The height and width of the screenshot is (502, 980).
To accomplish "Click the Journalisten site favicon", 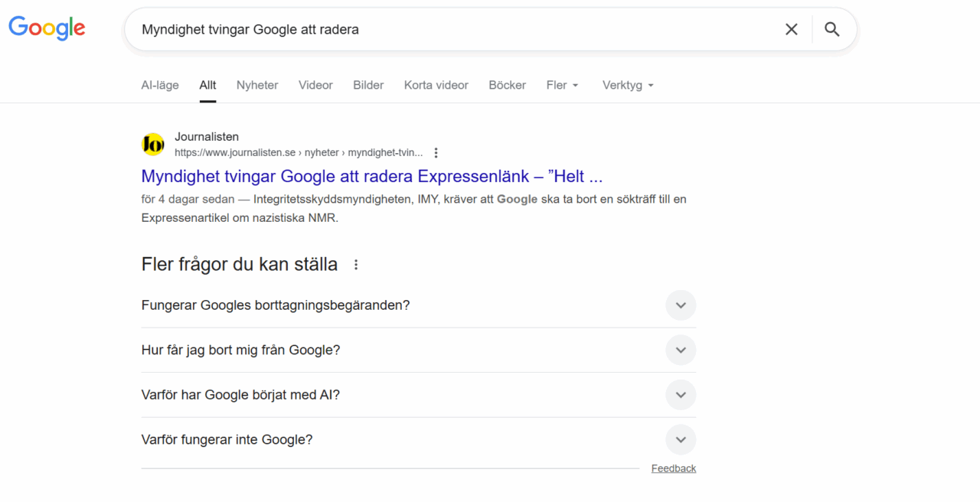I will pos(153,144).
